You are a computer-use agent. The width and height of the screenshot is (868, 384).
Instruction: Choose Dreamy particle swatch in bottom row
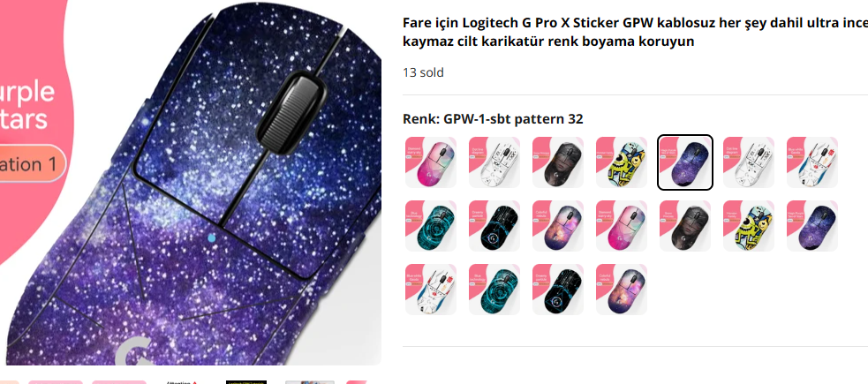point(558,290)
